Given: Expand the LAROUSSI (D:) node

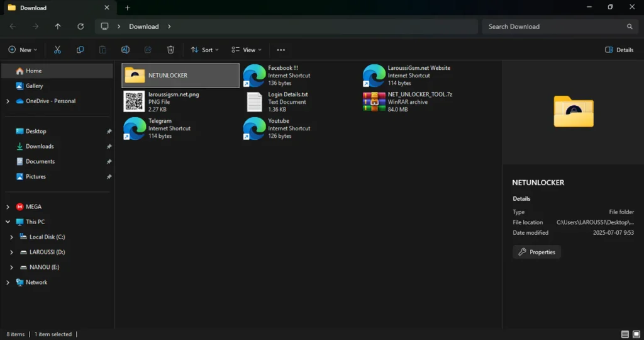Looking at the screenshot, I should point(11,252).
